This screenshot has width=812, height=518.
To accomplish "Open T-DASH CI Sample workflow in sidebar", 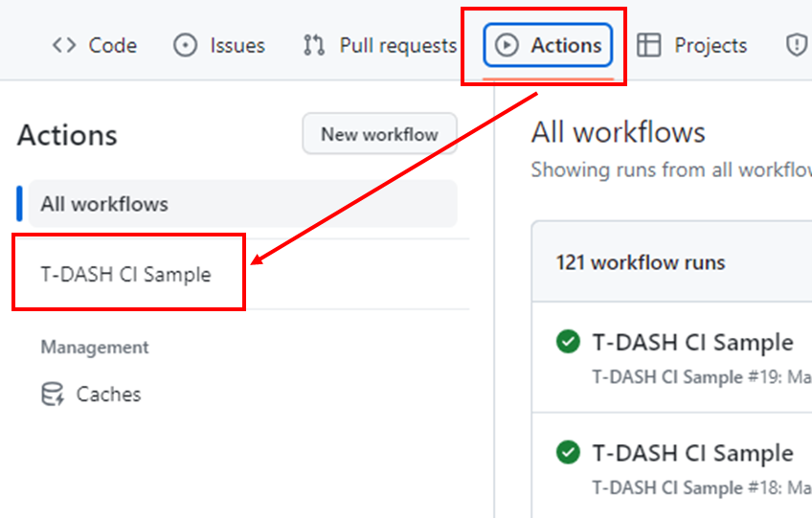I will pyautogui.click(x=125, y=275).
